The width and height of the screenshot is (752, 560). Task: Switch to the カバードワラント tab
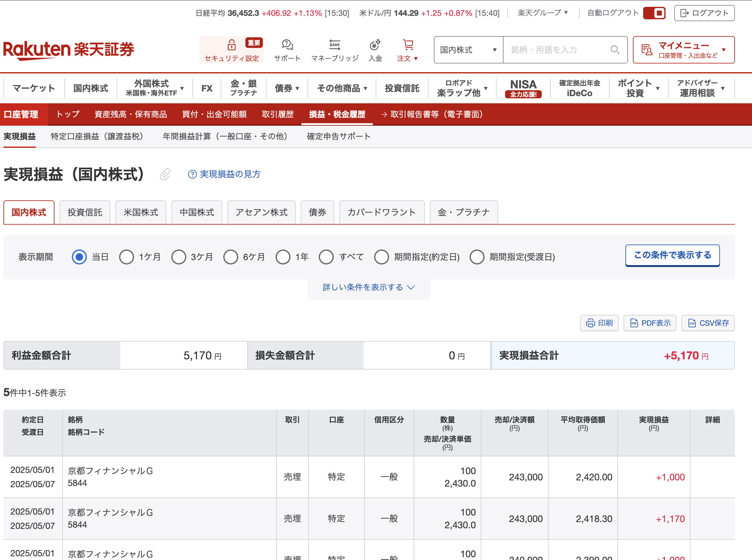[x=382, y=212]
